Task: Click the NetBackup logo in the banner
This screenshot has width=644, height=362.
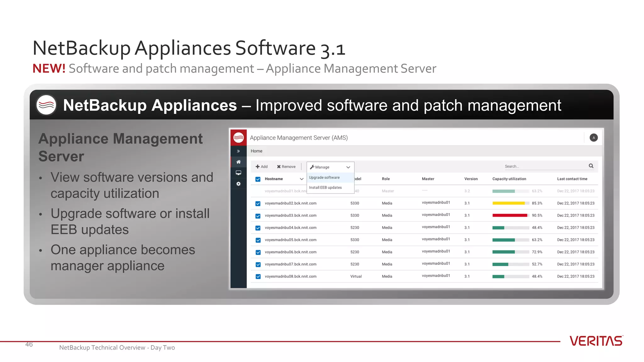Action: (x=46, y=105)
